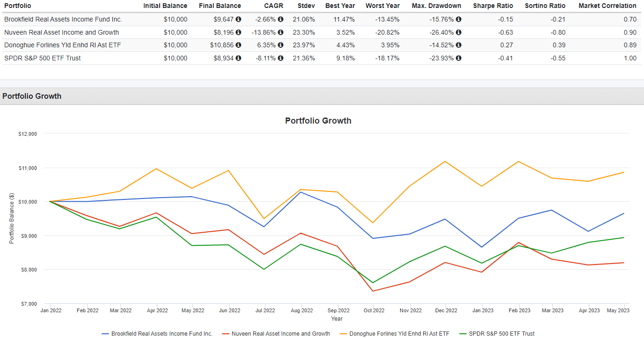Click the May 2023 x-axis label
The width and height of the screenshot is (644, 338).
click(618, 310)
